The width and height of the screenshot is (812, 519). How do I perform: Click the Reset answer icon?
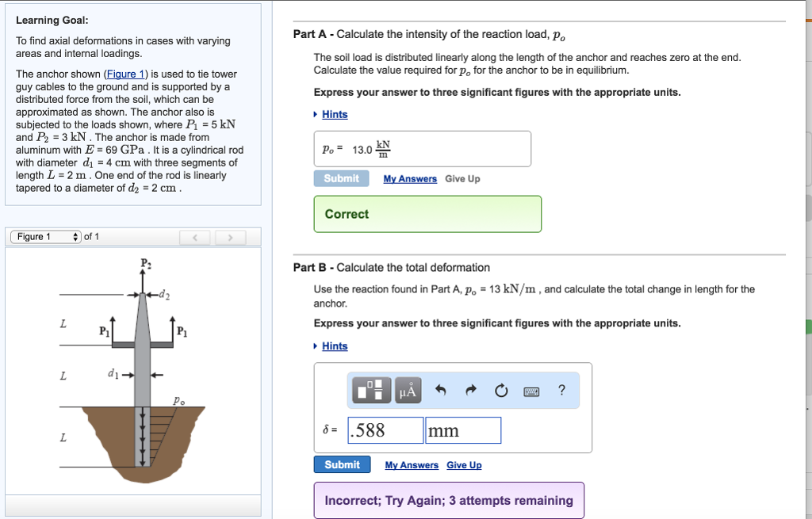tap(500, 390)
